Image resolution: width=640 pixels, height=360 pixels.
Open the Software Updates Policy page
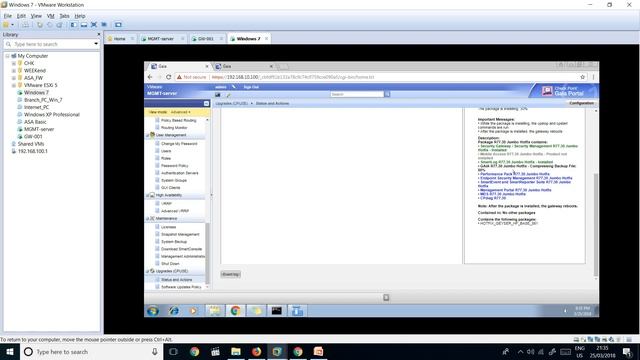click(x=181, y=287)
